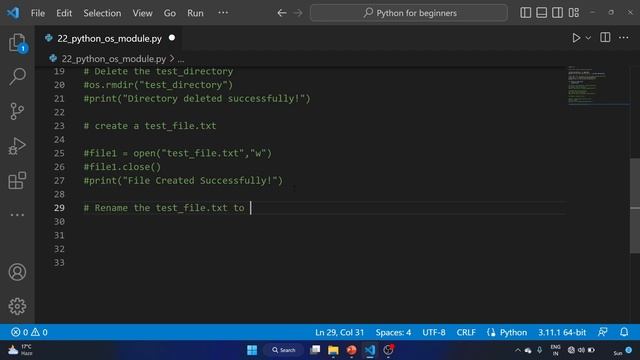Screen dimensions: 640x360
Task: Close the unsaved 22_python_os_module.py tab dot
Action: coord(172,38)
